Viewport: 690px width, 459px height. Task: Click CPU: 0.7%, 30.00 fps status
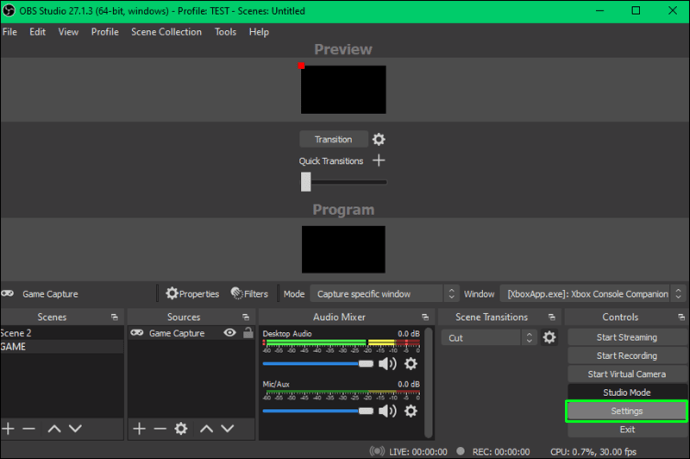click(593, 452)
